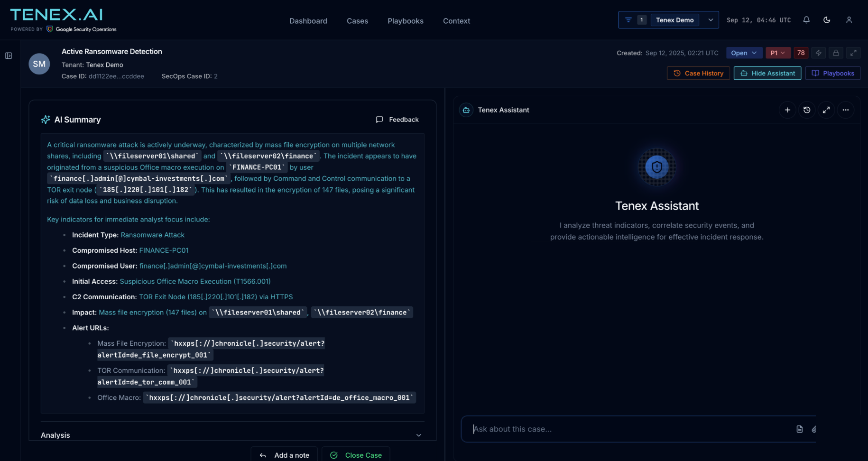Click the SM avatar circle
The image size is (868, 461).
click(x=39, y=64)
